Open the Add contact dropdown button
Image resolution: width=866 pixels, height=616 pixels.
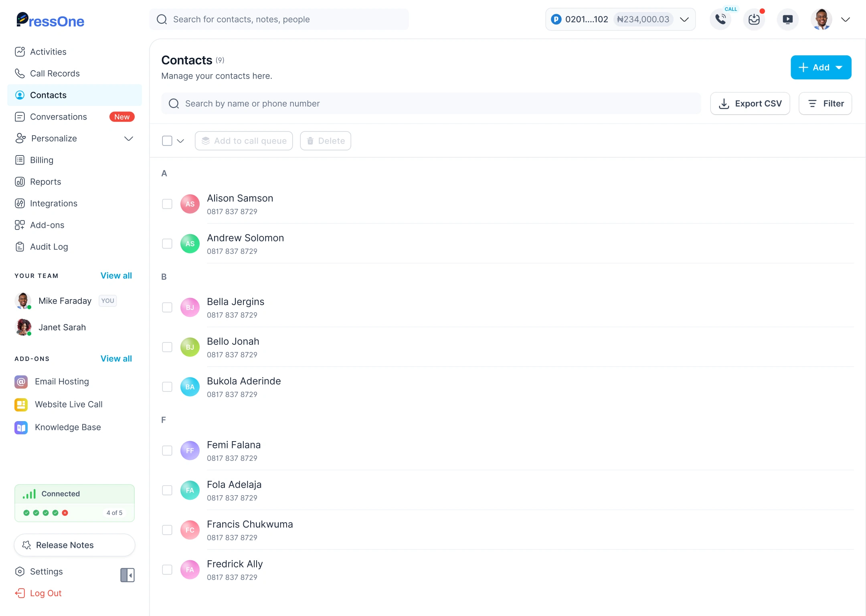(821, 67)
